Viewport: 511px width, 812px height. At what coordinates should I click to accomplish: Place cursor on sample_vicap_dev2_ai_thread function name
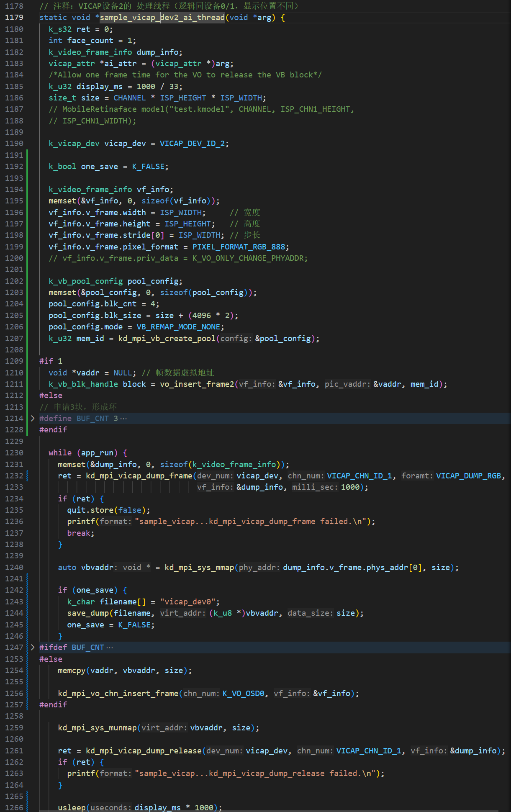point(162,18)
